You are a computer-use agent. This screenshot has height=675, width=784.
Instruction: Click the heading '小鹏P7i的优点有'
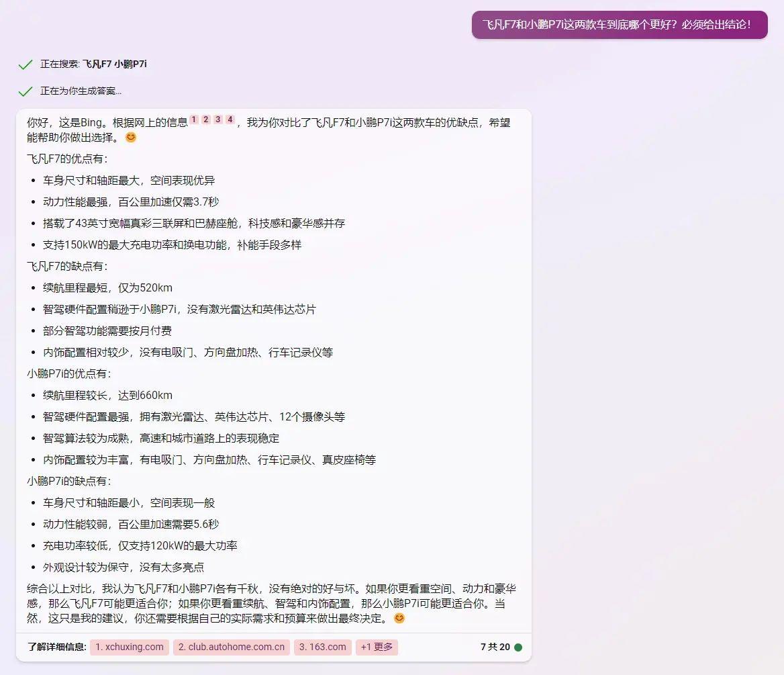(x=69, y=373)
